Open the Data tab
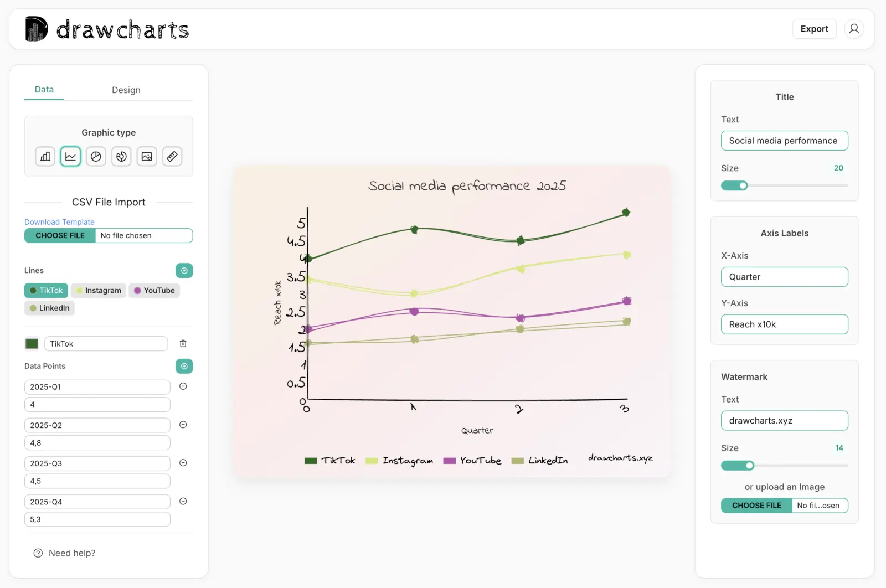Image resolution: width=886 pixels, height=588 pixels. coord(44,89)
